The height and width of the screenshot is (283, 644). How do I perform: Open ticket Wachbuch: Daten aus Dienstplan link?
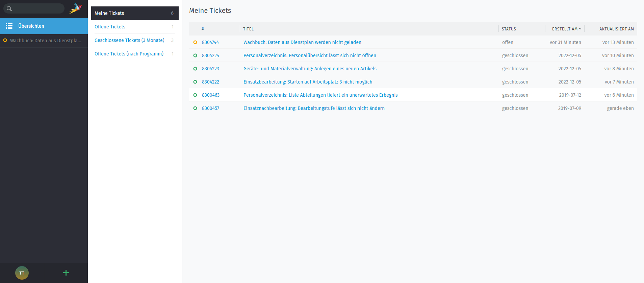[302, 42]
